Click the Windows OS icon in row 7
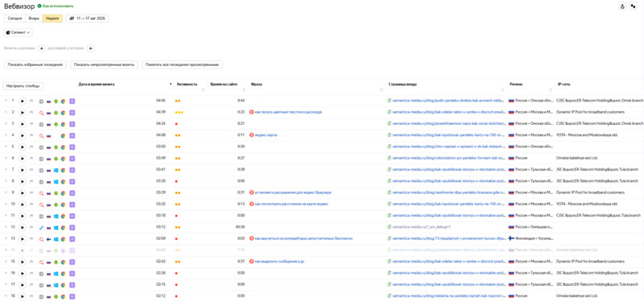 (56, 170)
